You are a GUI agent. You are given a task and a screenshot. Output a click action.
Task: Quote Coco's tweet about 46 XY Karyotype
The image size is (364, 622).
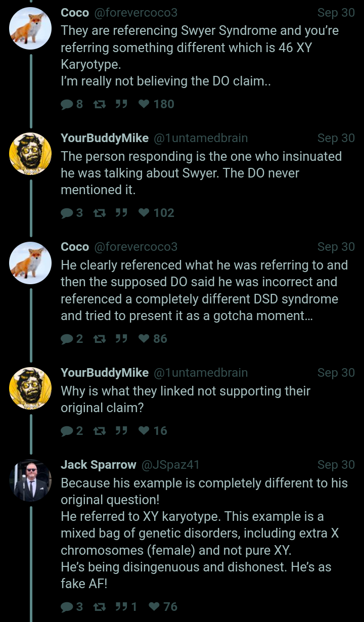pyautogui.click(x=121, y=104)
